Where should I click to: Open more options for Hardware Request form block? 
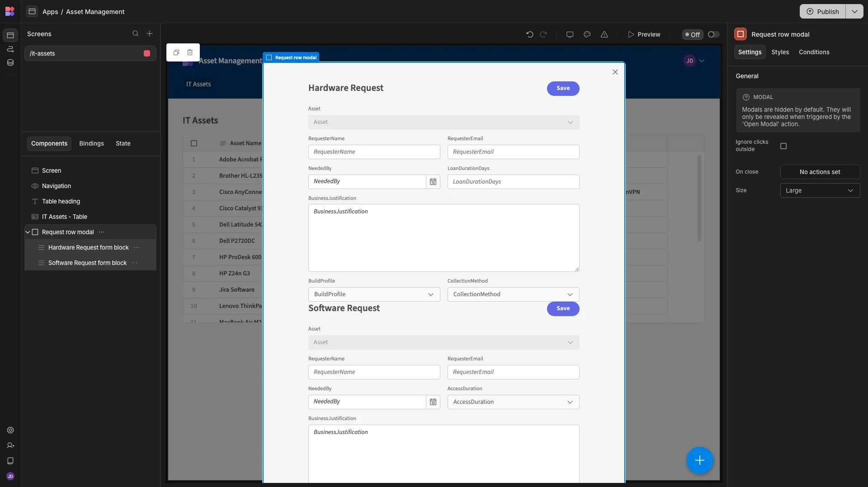(x=137, y=247)
